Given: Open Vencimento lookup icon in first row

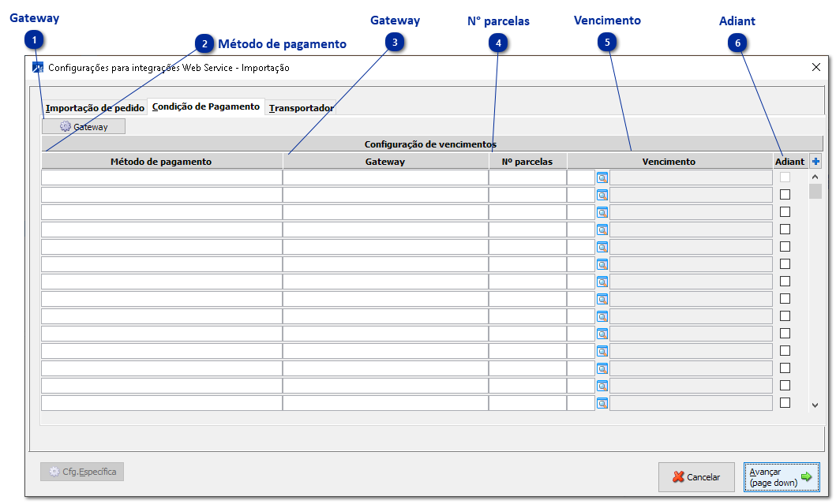Looking at the screenshot, I should tap(602, 178).
